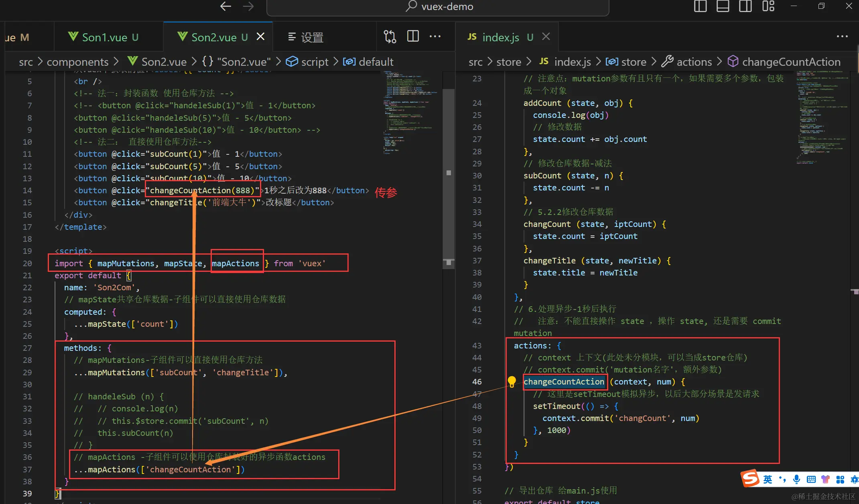Switch Sogou input language via 英 icon
This screenshot has width=859, height=504.
(768, 479)
